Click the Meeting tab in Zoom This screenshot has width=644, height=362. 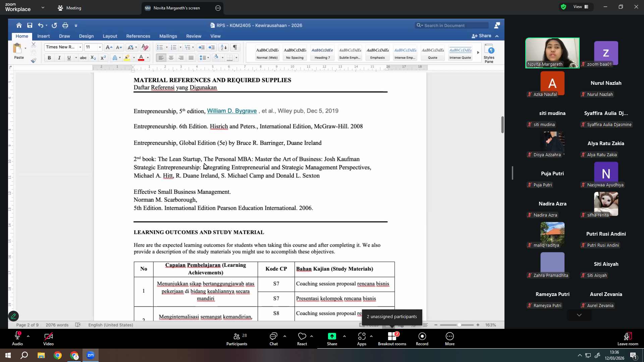pyautogui.click(x=70, y=8)
